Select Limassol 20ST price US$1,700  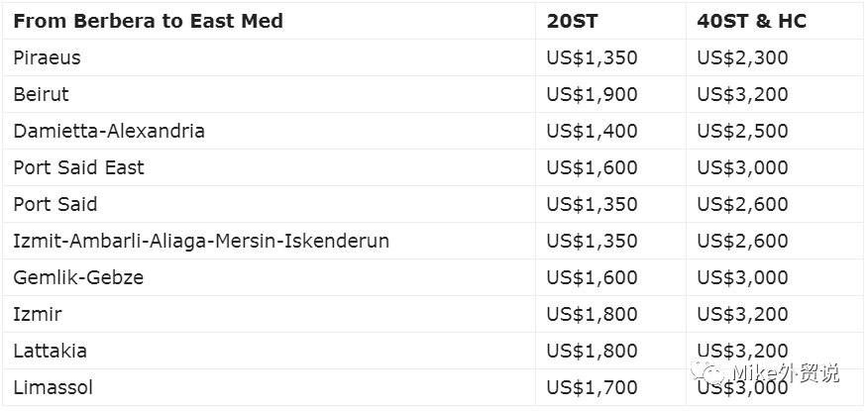pyautogui.click(x=592, y=387)
